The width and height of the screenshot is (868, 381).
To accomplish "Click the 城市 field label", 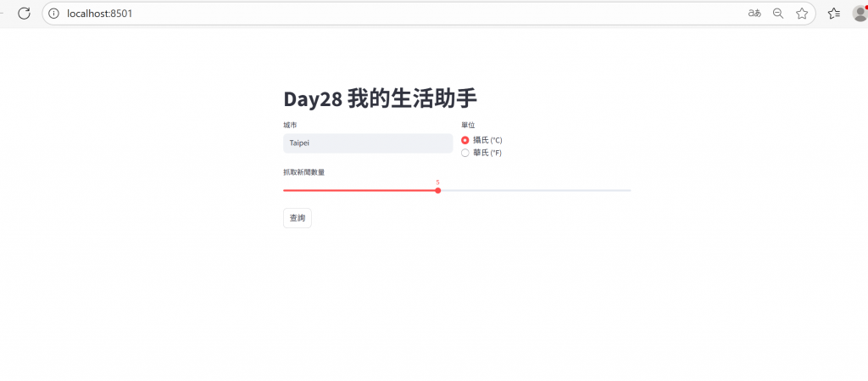I will (x=290, y=125).
